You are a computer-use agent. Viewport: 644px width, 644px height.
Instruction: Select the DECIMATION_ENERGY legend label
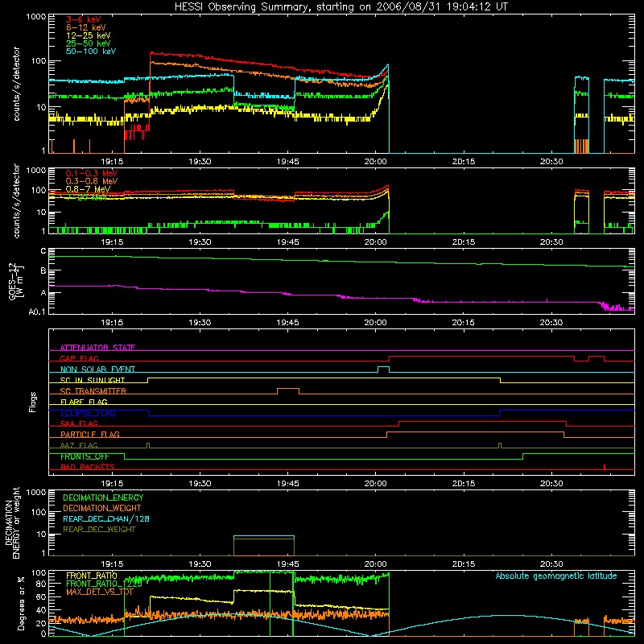click(x=103, y=497)
